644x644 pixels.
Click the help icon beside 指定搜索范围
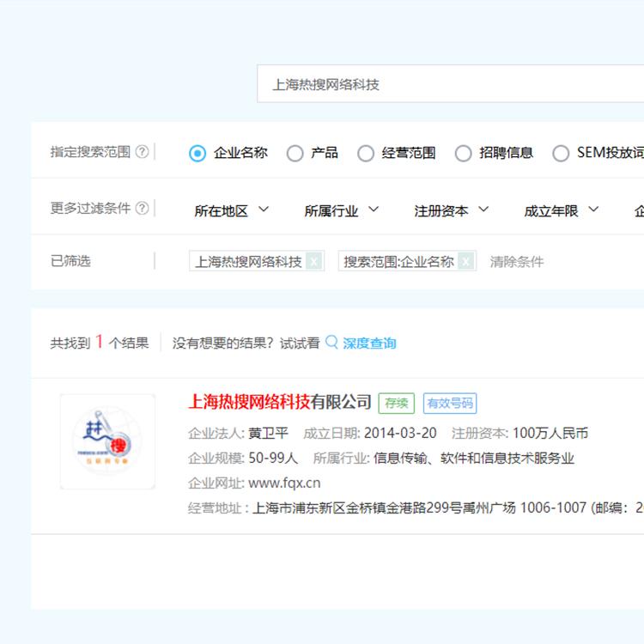click(x=142, y=152)
